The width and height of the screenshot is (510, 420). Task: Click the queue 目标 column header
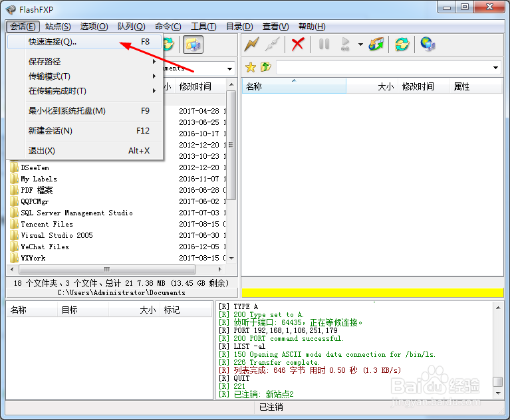click(x=83, y=310)
